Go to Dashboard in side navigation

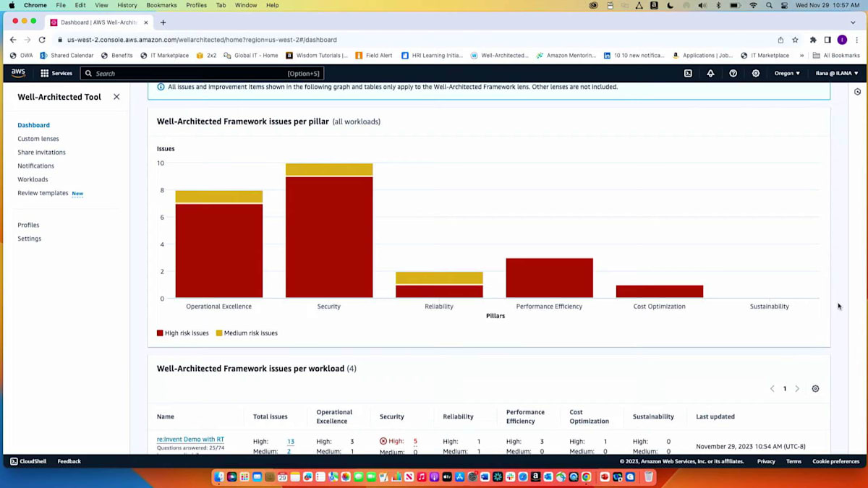click(33, 125)
